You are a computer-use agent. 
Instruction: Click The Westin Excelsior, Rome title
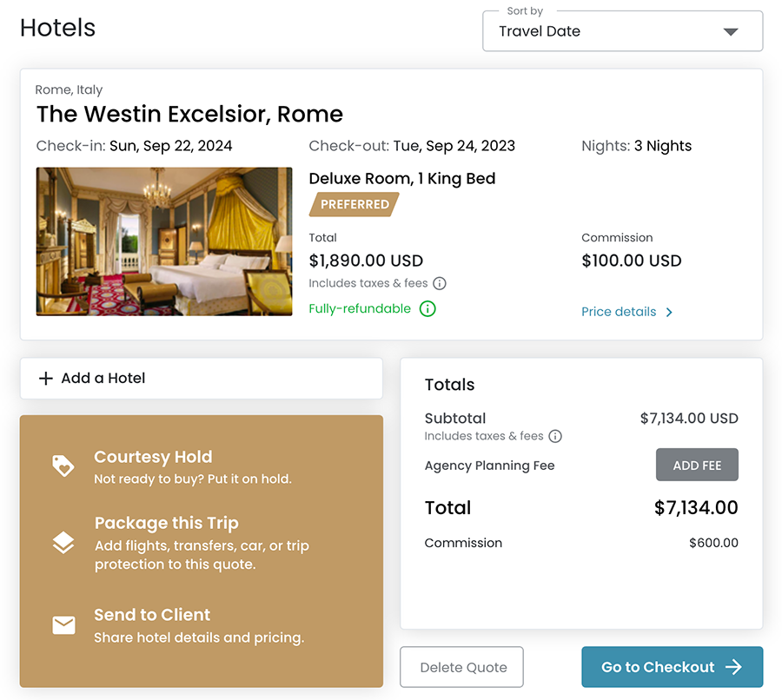coord(189,114)
